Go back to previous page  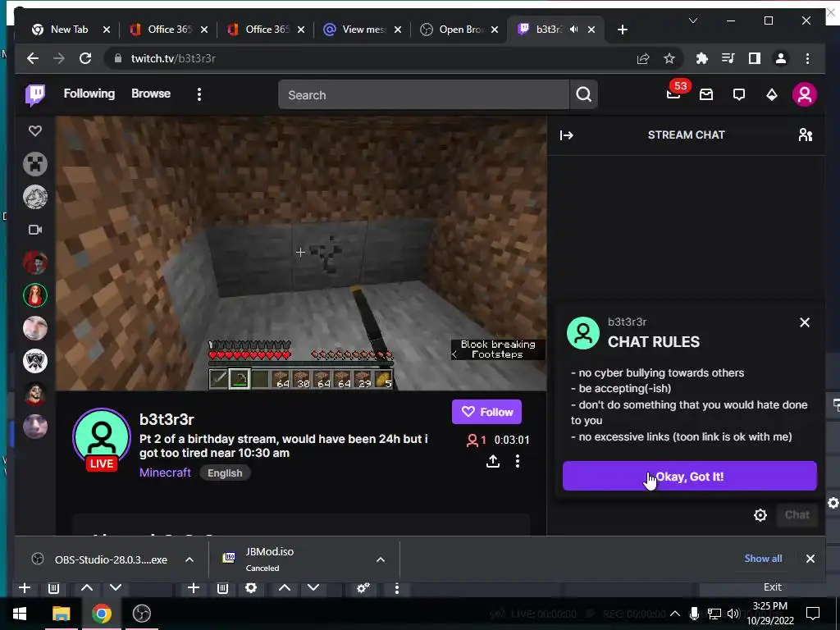33,58
